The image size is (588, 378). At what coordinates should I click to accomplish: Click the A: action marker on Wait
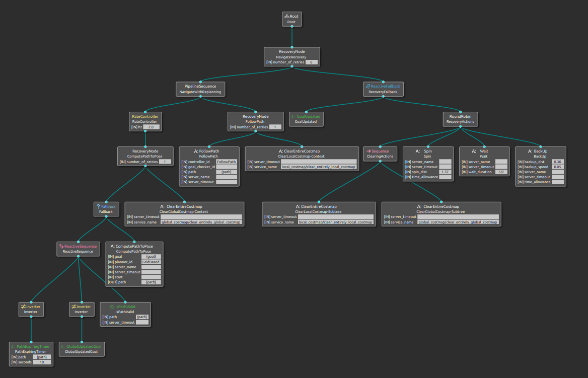(x=474, y=151)
